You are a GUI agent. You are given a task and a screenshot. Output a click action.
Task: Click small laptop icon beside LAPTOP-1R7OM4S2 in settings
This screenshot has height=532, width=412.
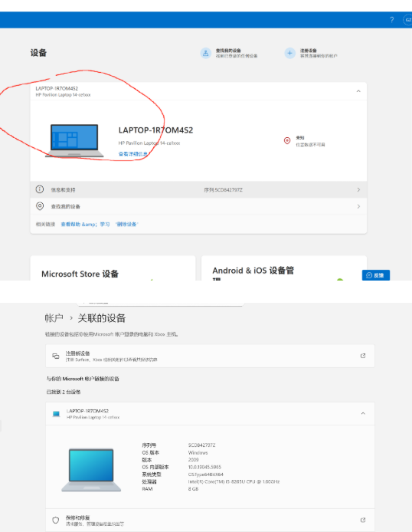click(56, 414)
